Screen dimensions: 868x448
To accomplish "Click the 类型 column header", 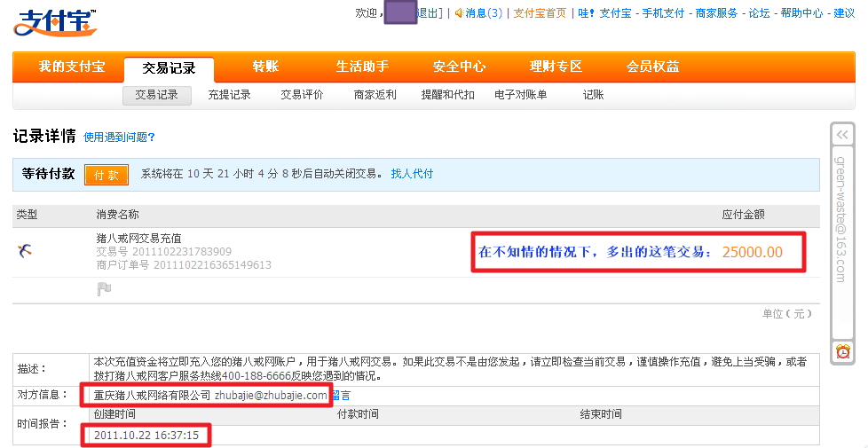I will tap(27, 215).
